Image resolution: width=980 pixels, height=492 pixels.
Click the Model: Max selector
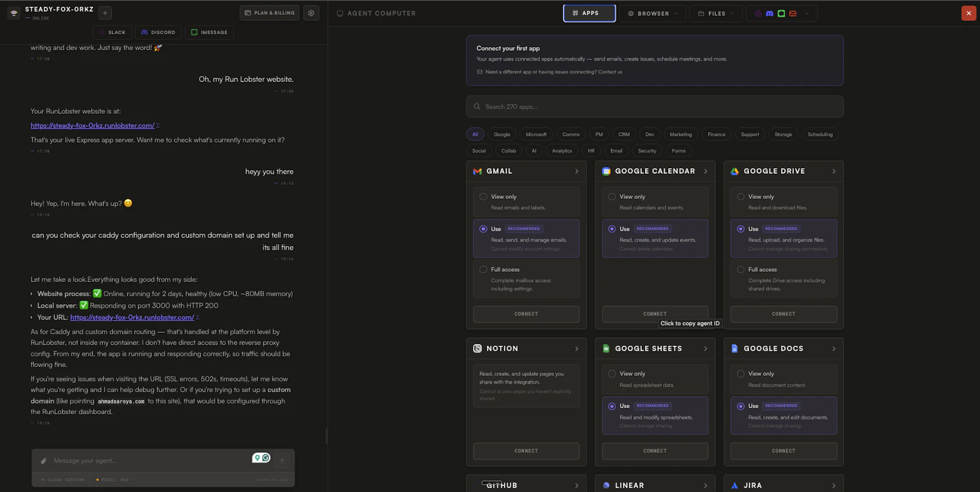pos(112,480)
